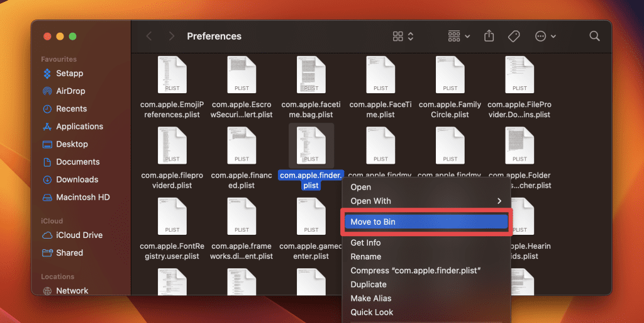Open iCloud Drive

point(72,235)
